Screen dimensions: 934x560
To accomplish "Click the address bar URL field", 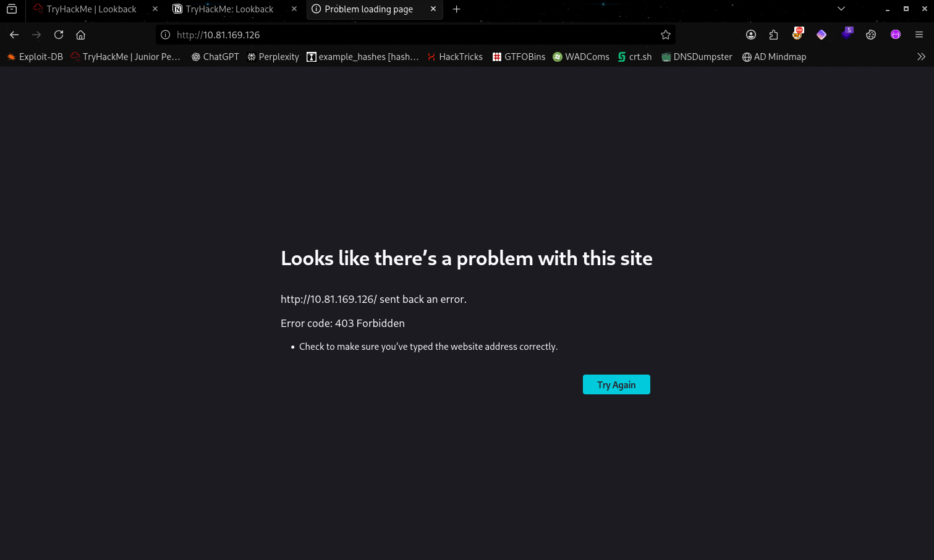I will coord(408,35).
